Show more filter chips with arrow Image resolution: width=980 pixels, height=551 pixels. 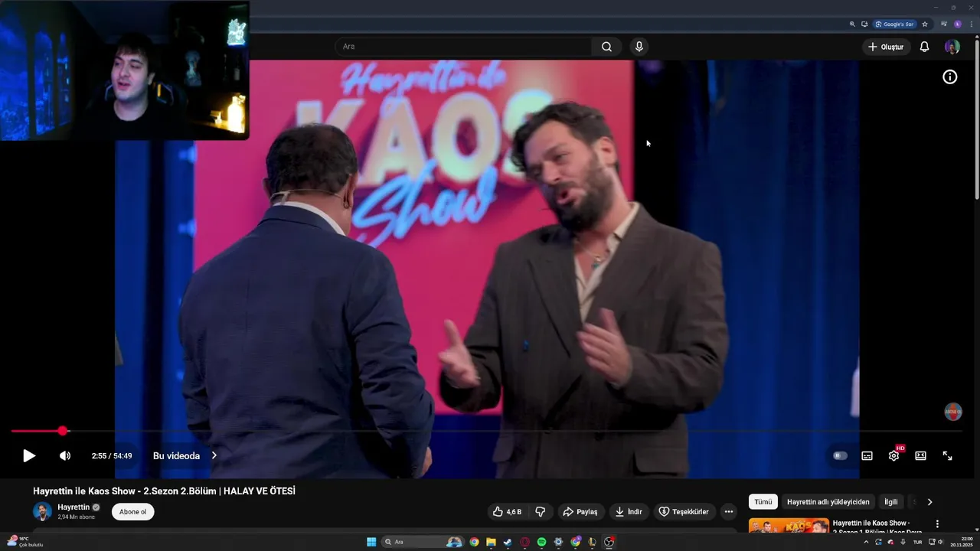929,502
